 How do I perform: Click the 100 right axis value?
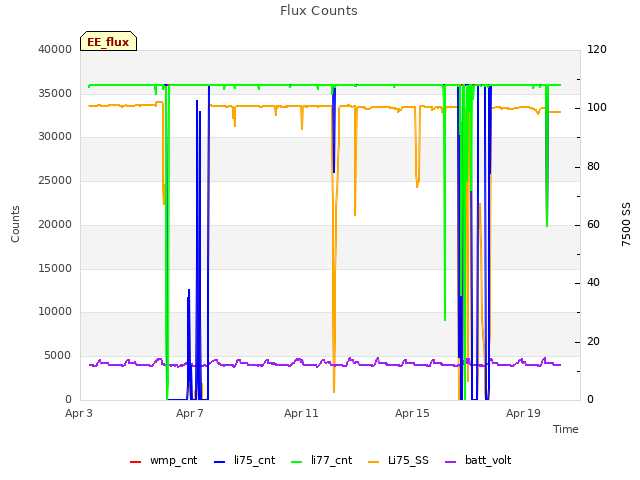(x=597, y=108)
